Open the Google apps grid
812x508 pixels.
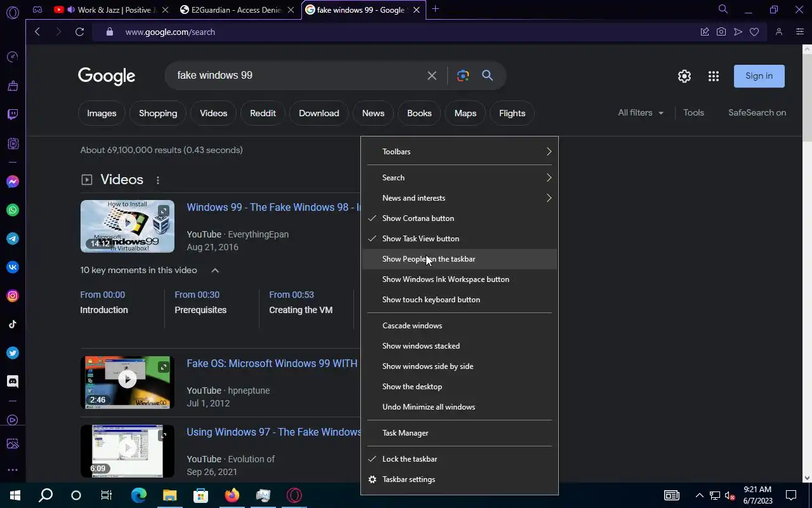(x=714, y=76)
